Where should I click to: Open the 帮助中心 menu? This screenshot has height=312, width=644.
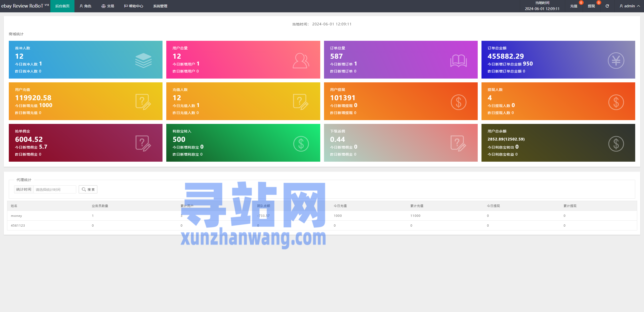coord(134,6)
